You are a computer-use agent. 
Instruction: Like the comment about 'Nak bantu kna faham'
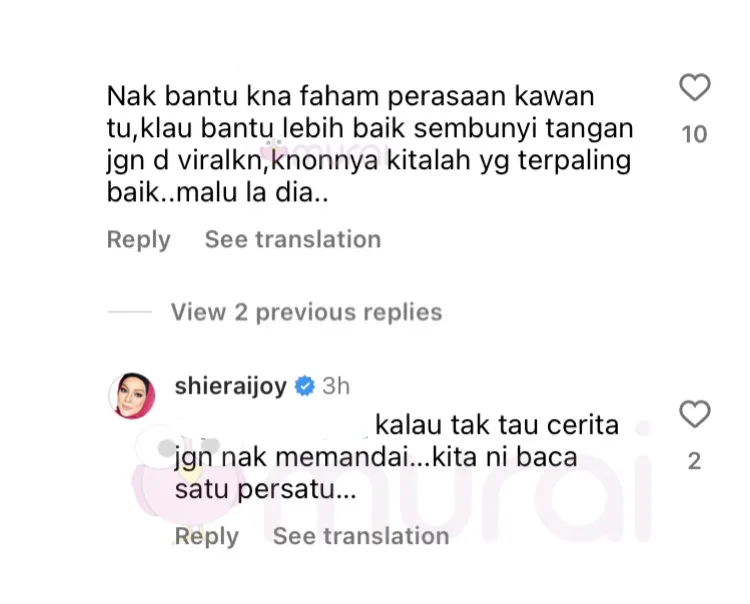pyautogui.click(x=695, y=88)
